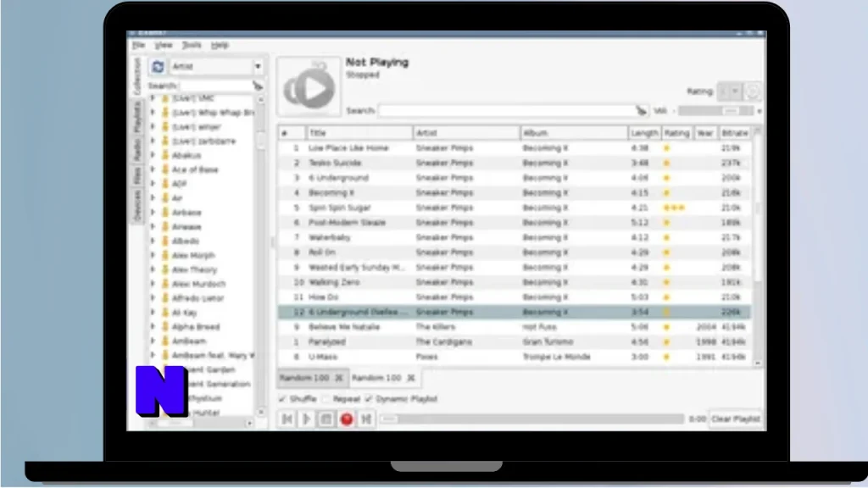Click the collection tree vertical scrollbar
The width and height of the screenshot is (868, 488).
(x=261, y=254)
